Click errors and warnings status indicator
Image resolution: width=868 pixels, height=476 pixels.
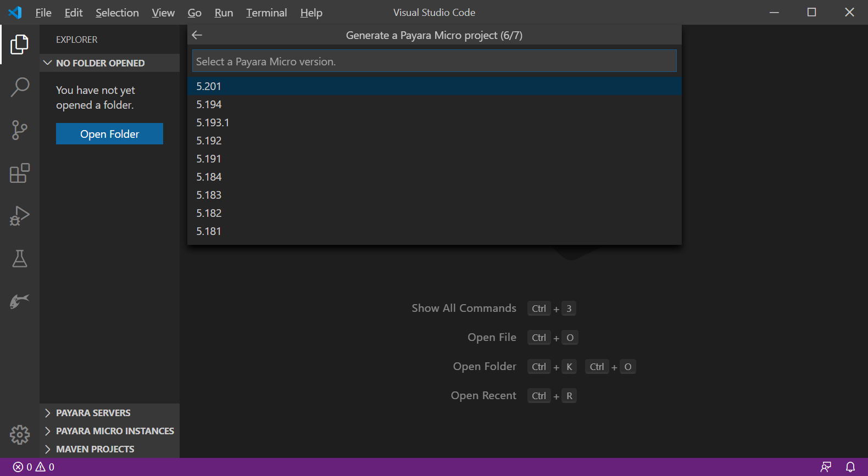tap(34, 467)
